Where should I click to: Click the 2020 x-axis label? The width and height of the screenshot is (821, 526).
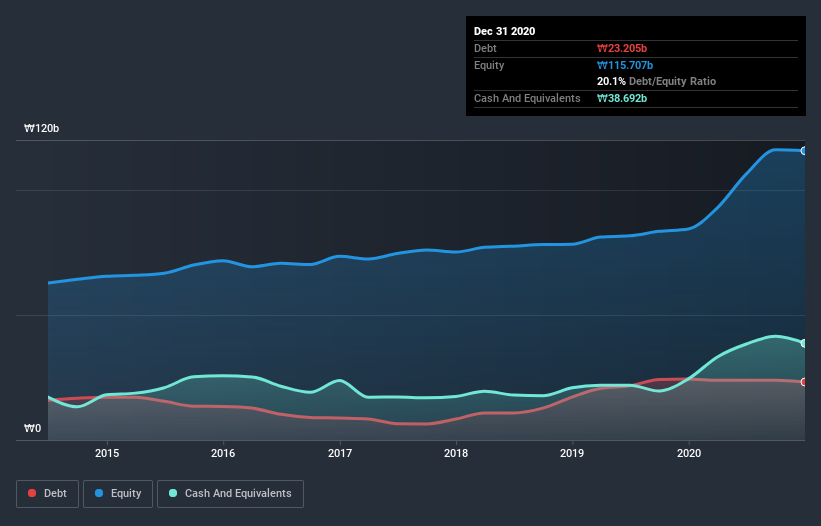tap(689, 453)
